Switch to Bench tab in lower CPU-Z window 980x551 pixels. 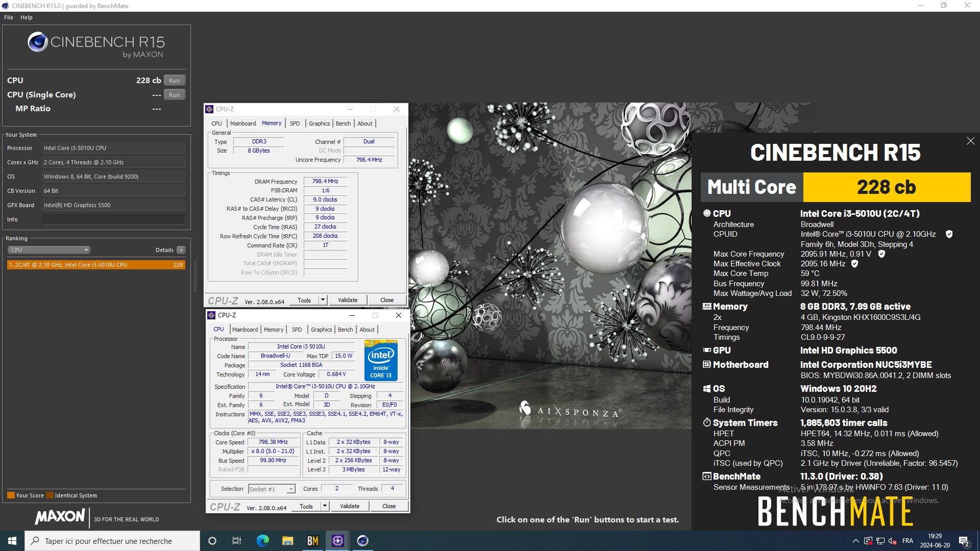tap(346, 330)
